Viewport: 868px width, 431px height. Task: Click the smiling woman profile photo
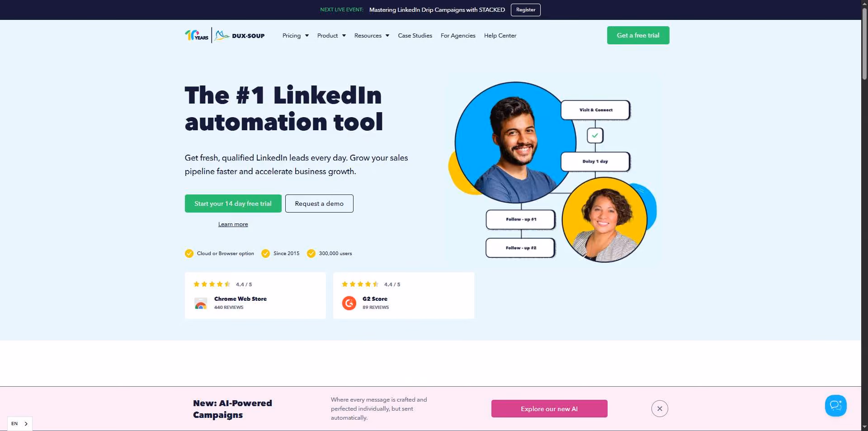[604, 220]
